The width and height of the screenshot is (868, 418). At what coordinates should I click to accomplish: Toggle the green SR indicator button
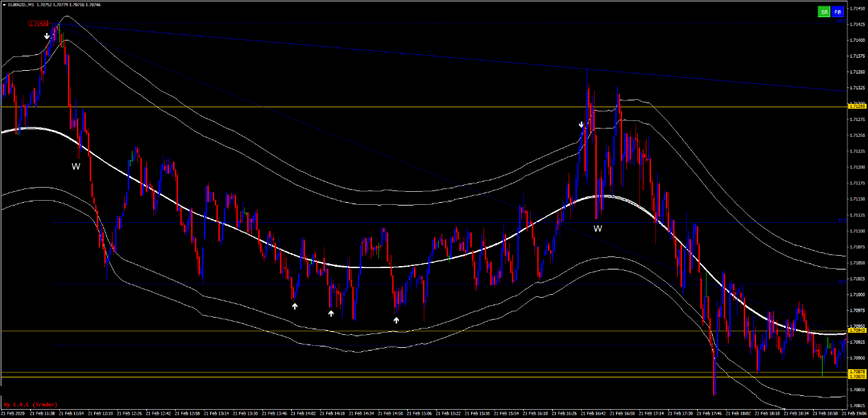(823, 12)
